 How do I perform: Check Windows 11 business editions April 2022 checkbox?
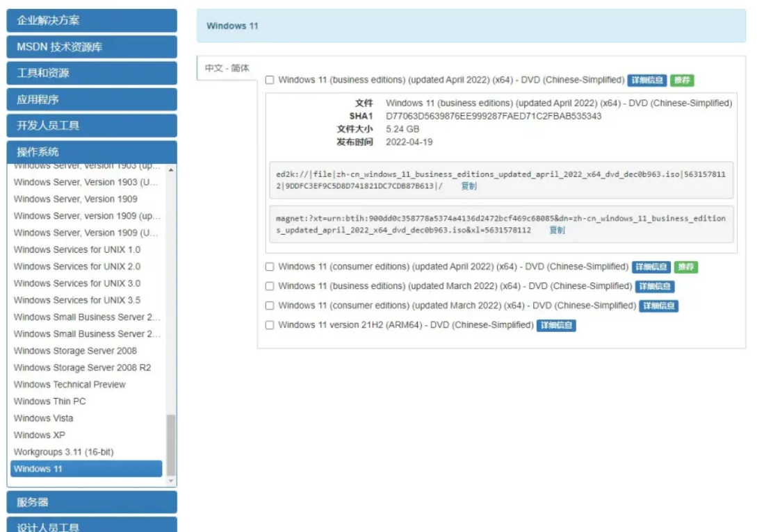(270, 80)
